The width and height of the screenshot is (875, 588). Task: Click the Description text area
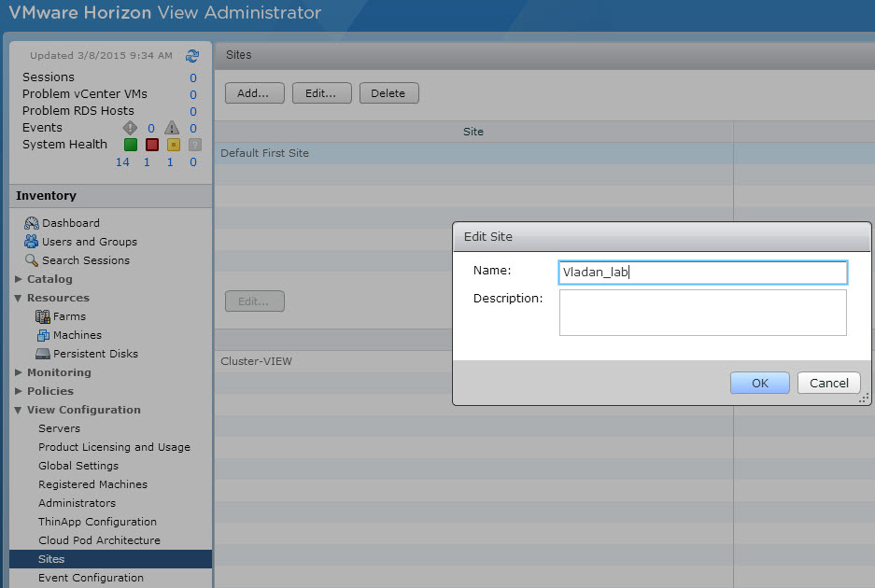point(702,313)
